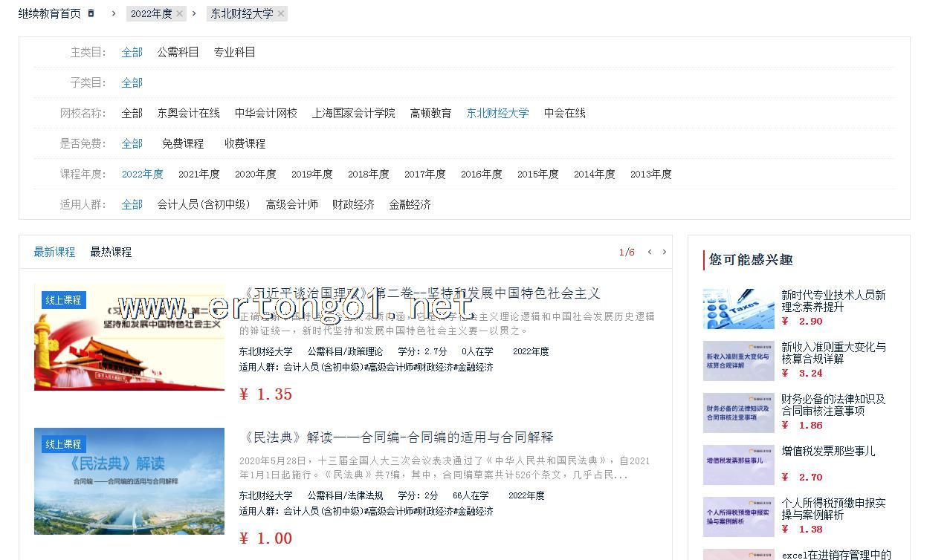
Task: Remove the 2022年度 filter tag
Action: click(179, 13)
